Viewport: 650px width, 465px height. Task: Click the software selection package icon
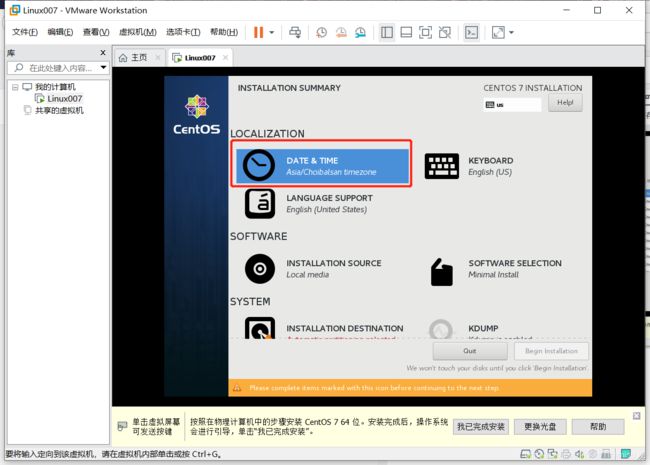[x=441, y=272]
